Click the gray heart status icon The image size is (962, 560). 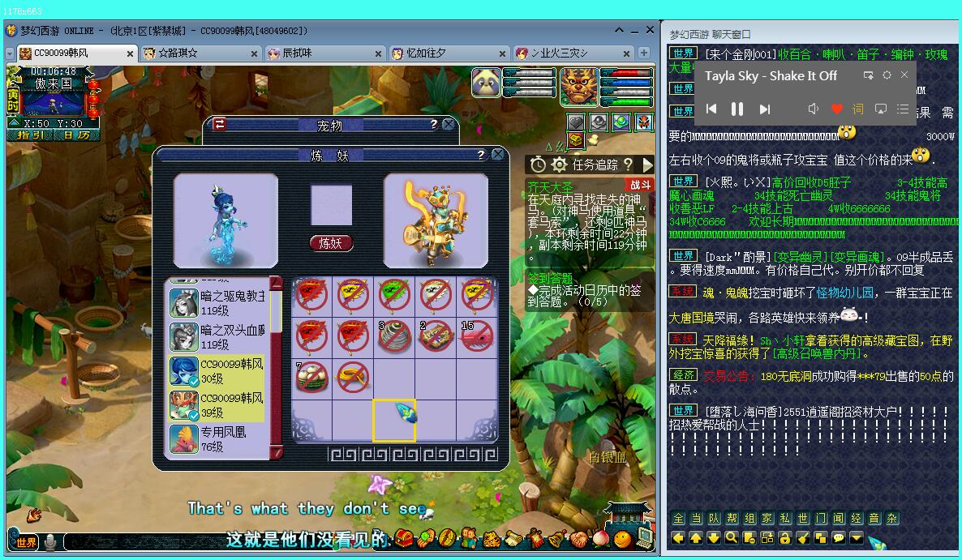[575, 122]
